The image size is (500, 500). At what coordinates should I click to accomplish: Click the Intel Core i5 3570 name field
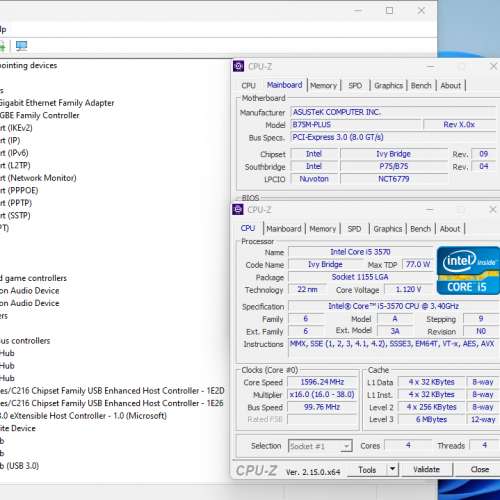click(x=360, y=252)
